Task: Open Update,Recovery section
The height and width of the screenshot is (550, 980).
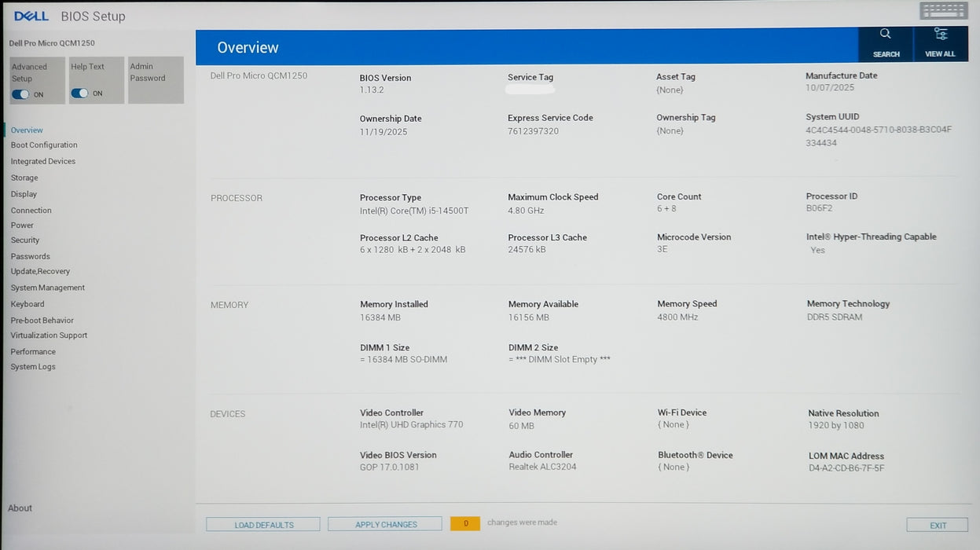Action: pos(40,272)
